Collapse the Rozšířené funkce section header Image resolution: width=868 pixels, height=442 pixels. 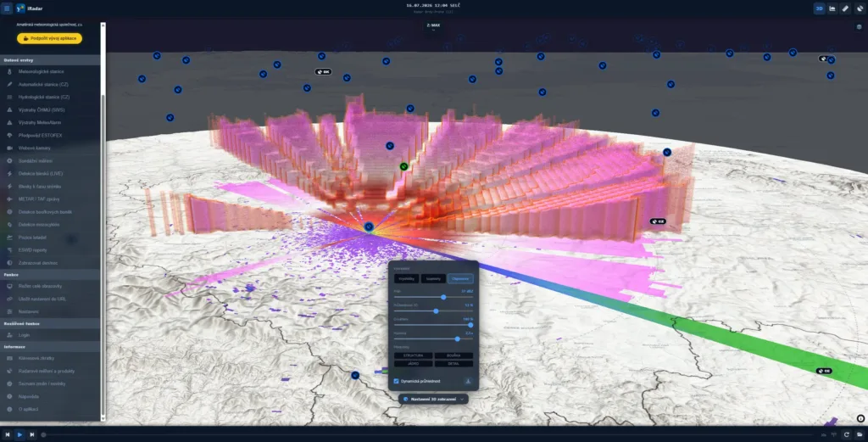pos(50,323)
